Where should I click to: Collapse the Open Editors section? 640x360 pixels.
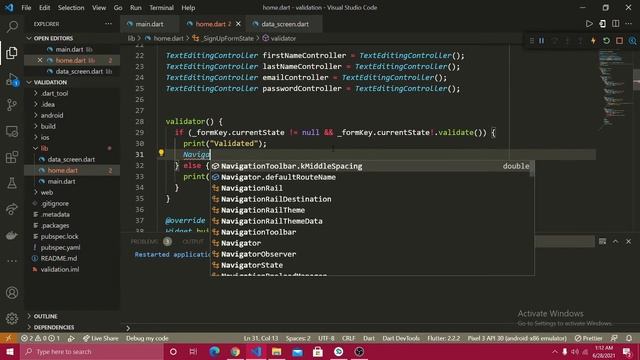[x=29, y=38]
